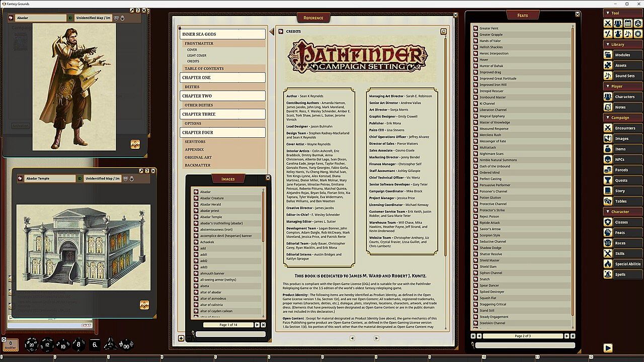This screenshot has width=644, height=362.
Task: Roll the d20 die in the dice tray
Action: pos(32,344)
